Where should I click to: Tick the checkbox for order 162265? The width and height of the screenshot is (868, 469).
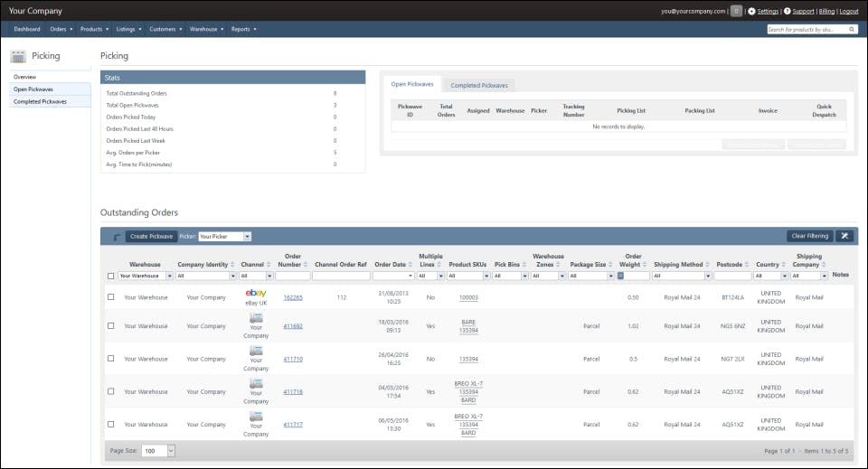111,296
